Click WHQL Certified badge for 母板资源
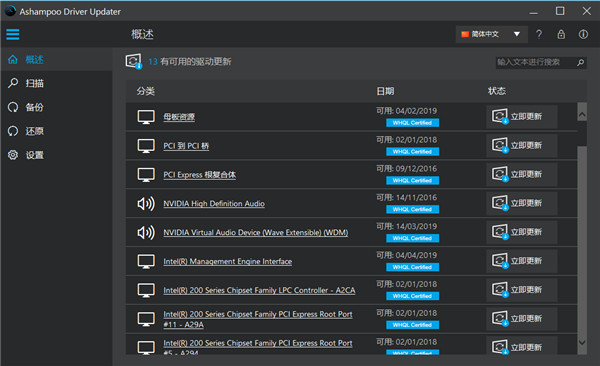 pos(412,123)
